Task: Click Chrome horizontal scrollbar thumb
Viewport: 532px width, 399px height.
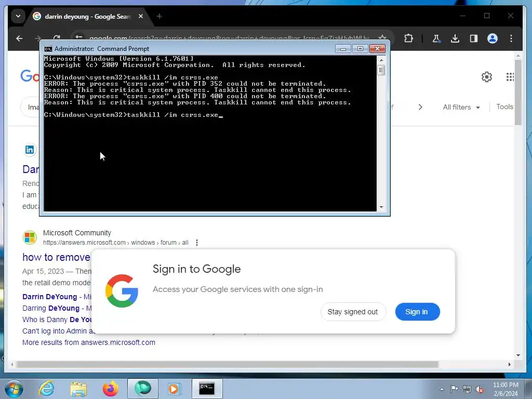Action: 227,364
